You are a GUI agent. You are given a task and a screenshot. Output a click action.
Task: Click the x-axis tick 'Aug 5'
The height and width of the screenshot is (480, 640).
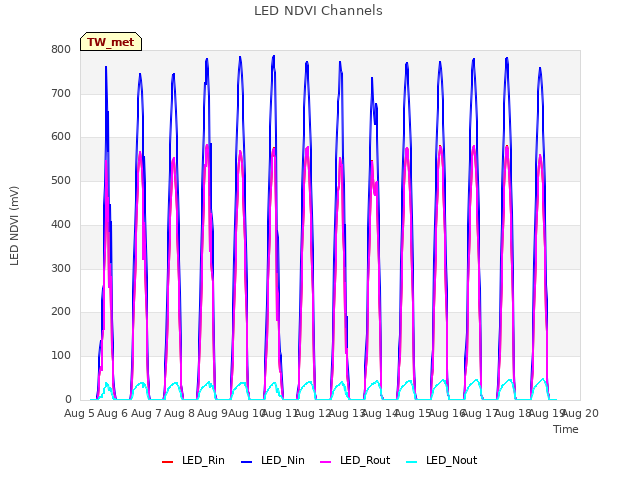79,413
